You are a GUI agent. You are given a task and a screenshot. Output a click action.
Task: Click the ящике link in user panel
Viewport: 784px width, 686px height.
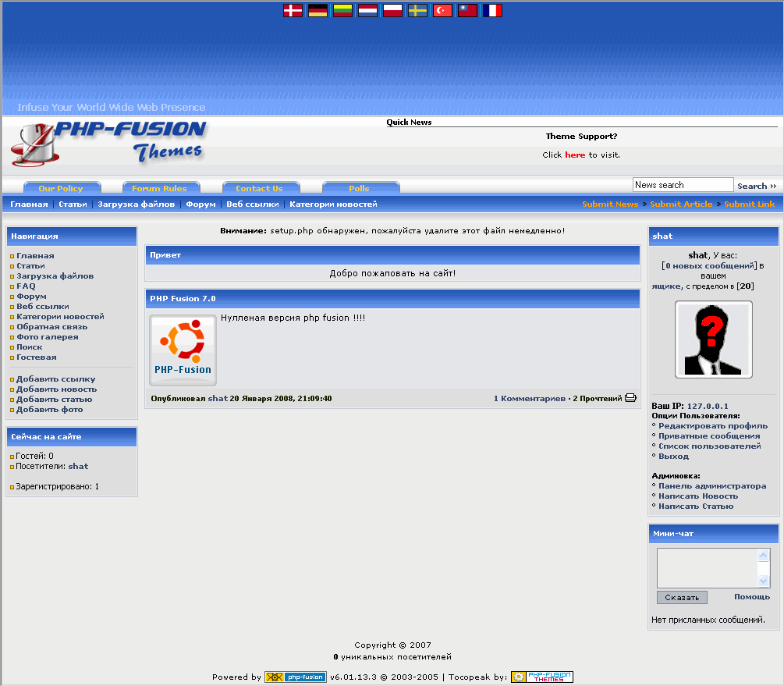click(666, 286)
